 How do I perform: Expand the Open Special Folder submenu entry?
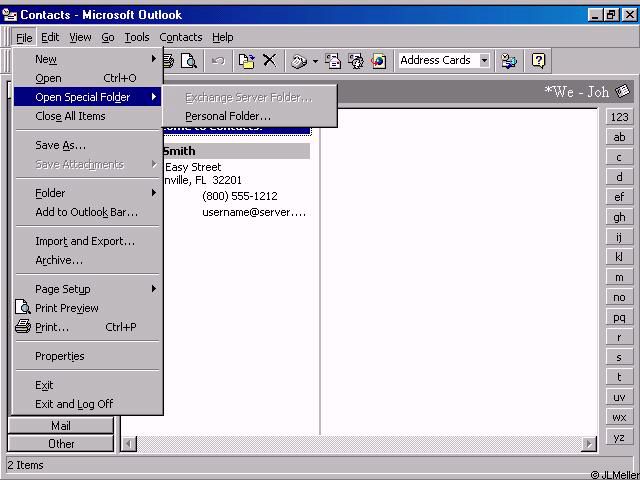(x=88, y=97)
